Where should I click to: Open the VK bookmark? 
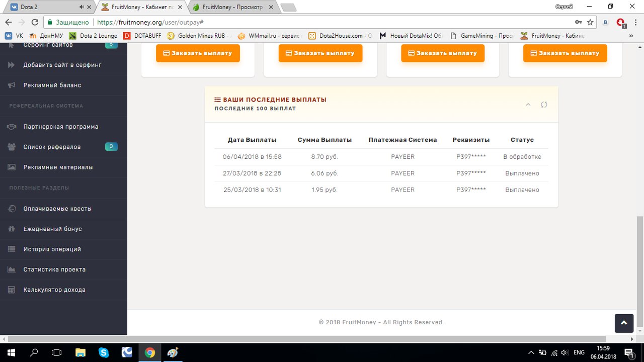pyautogui.click(x=14, y=36)
